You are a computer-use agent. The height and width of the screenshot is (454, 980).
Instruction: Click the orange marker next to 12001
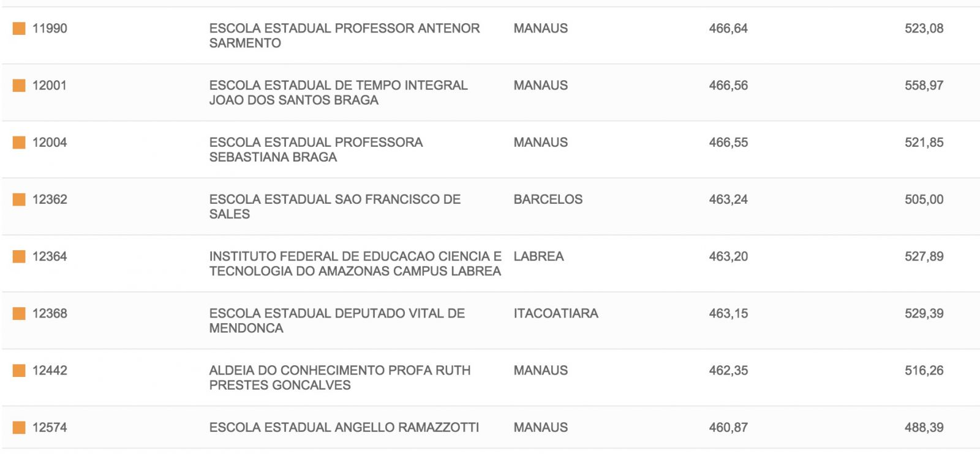coord(19,85)
